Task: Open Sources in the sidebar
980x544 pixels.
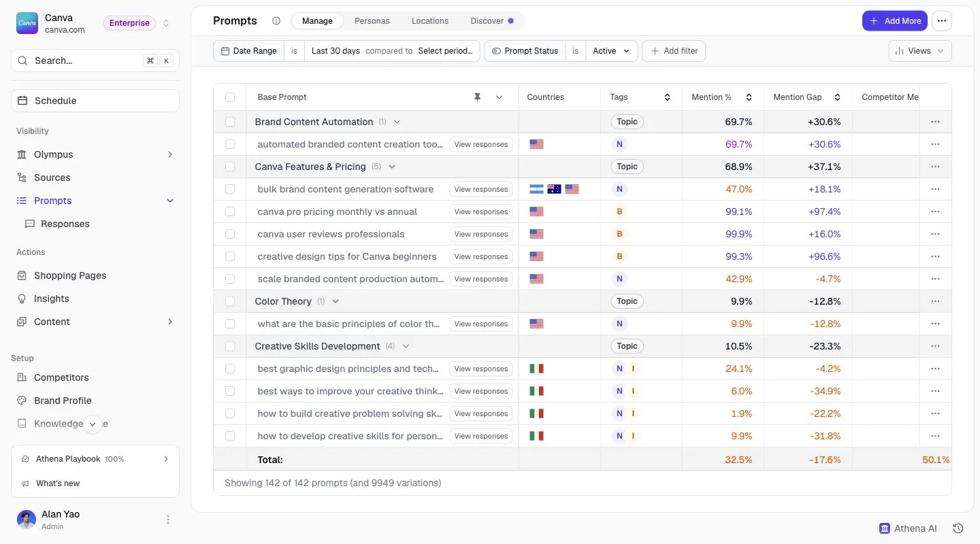Action: [95, 177]
